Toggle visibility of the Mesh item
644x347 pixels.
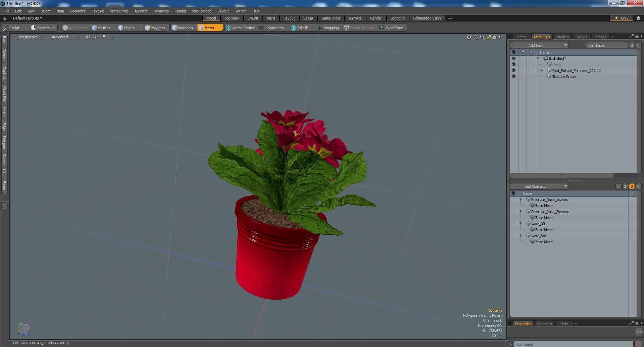[x=513, y=64]
